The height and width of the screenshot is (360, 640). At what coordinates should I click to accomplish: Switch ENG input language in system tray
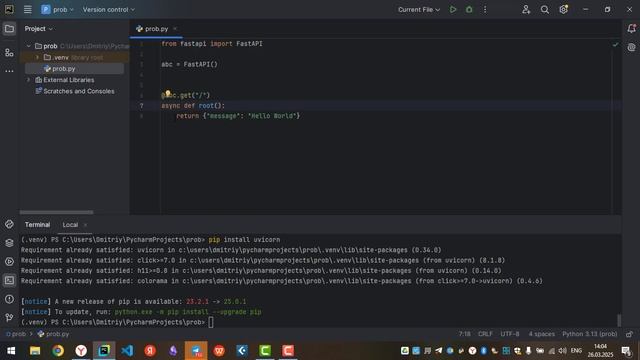pos(576,351)
